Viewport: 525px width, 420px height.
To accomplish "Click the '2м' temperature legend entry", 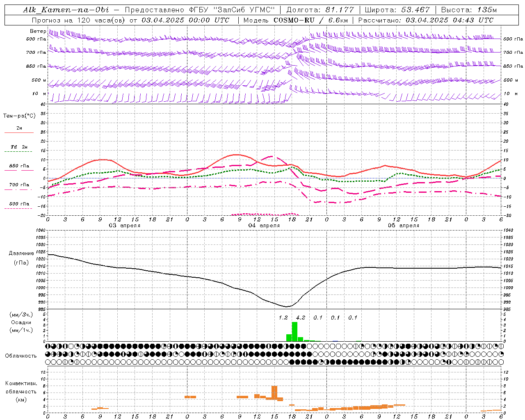I will 19,128.
